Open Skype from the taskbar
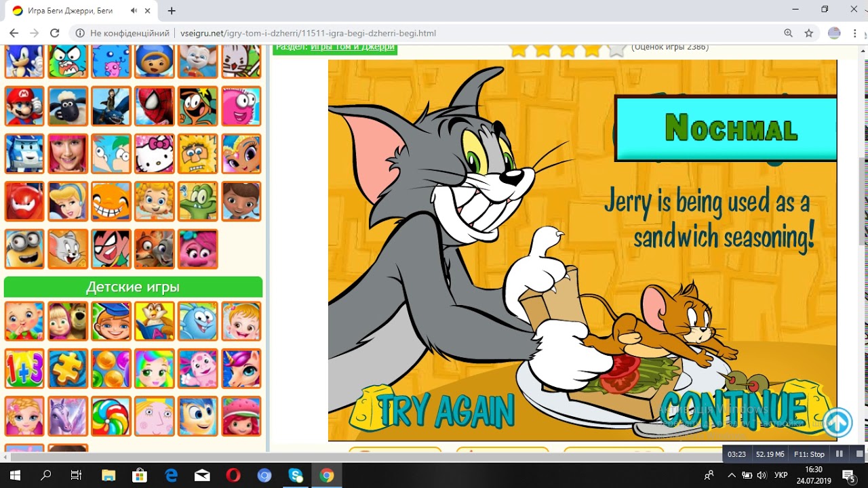The height and width of the screenshot is (488, 868). (x=296, y=475)
